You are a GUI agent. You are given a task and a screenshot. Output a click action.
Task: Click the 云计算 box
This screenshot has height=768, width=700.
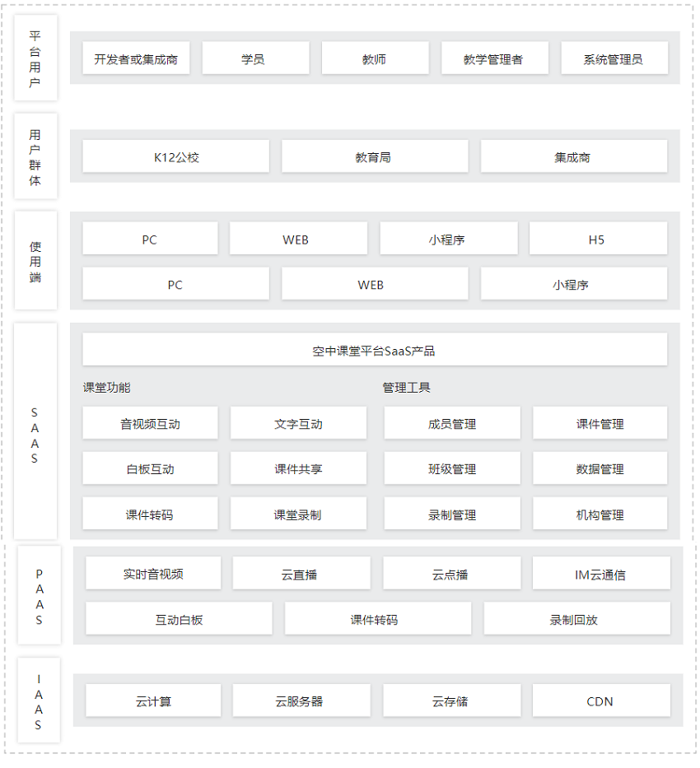(153, 701)
